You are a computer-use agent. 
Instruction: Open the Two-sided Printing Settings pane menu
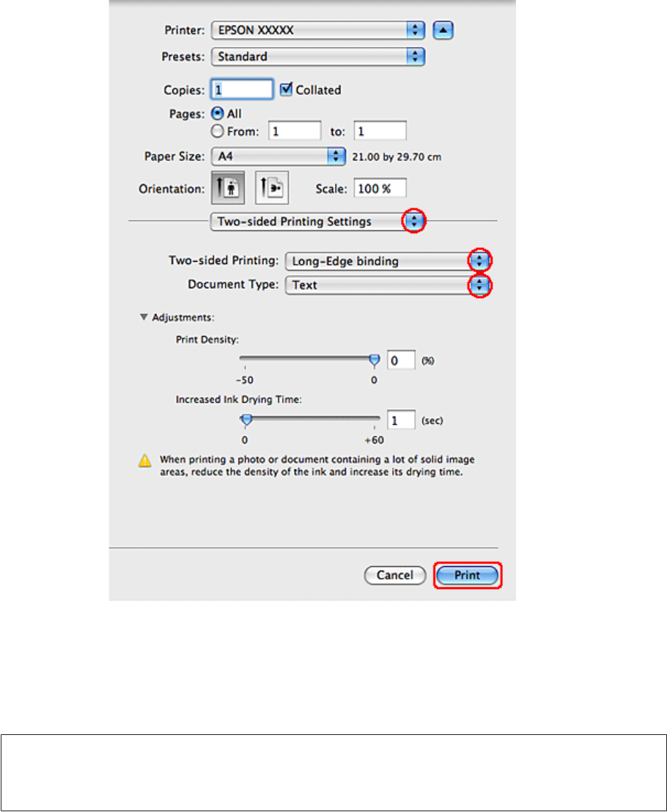317,221
